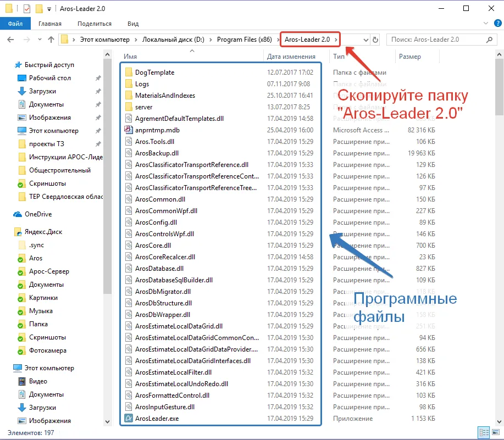Open the address bar history dropdown
The height and width of the screenshot is (440, 504).
coord(366,40)
